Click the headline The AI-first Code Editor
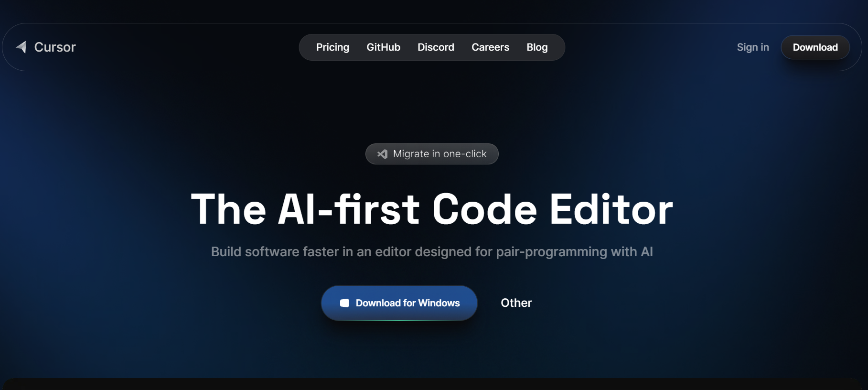This screenshot has height=390, width=868. tap(432, 209)
